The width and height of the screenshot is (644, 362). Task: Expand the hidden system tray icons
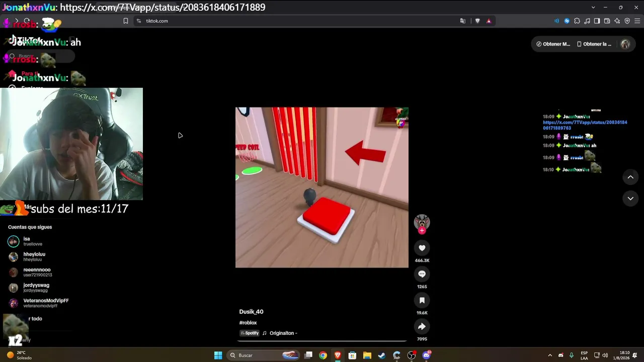[x=550, y=355]
